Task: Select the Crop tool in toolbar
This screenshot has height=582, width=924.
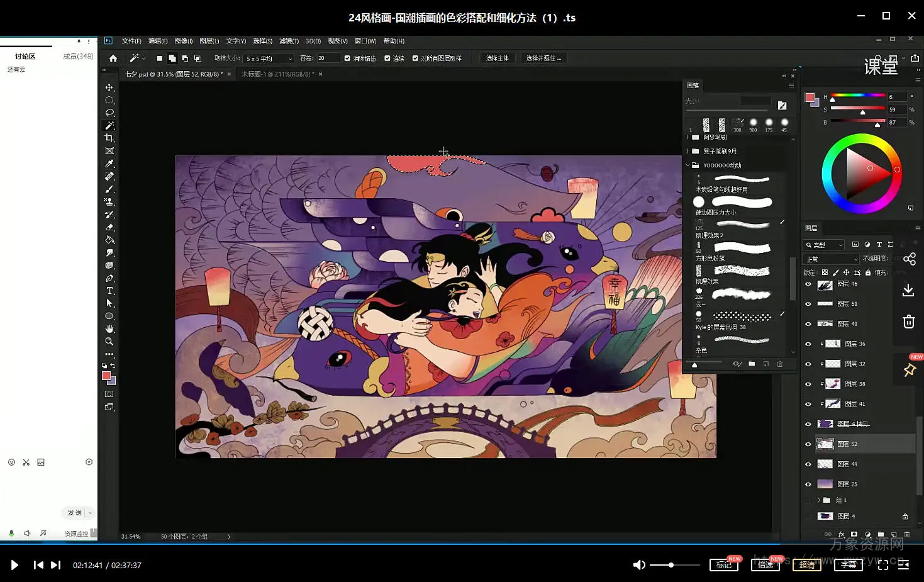Action: tap(109, 138)
